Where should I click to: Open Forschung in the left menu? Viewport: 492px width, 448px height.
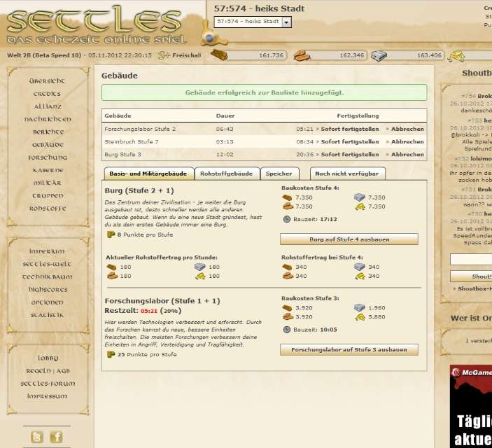(48, 157)
